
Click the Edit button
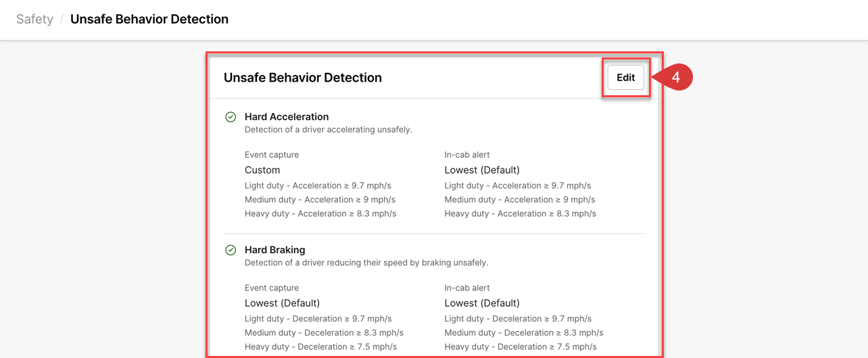point(625,78)
